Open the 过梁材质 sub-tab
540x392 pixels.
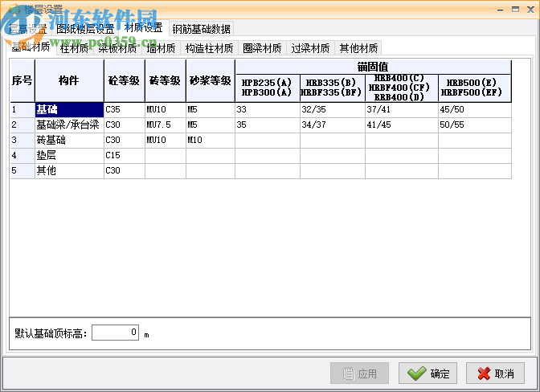coord(310,48)
